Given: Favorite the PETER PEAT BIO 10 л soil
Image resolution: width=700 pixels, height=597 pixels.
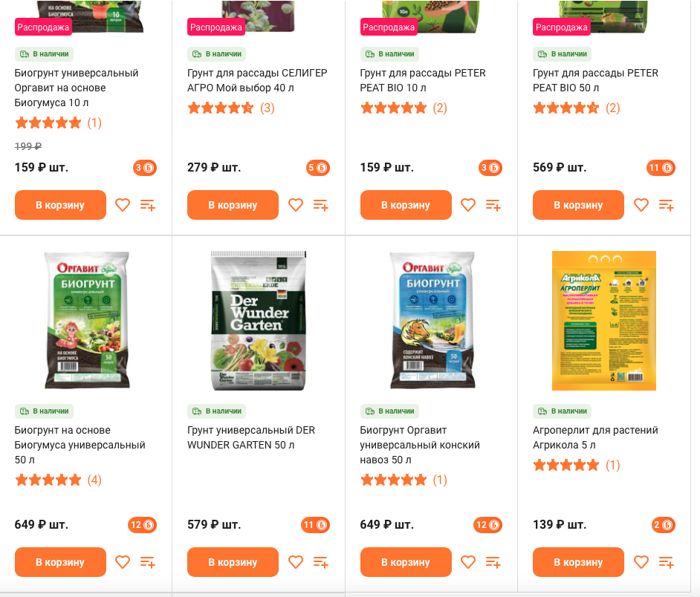Looking at the screenshot, I should click(468, 205).
